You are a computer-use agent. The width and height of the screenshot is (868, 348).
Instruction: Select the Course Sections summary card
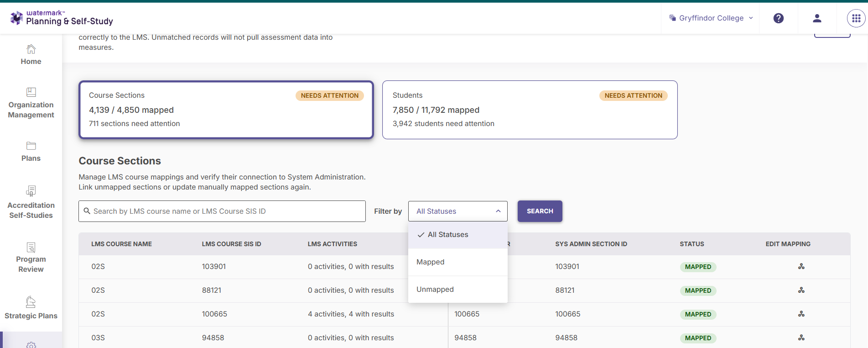(x=226, y=110)
